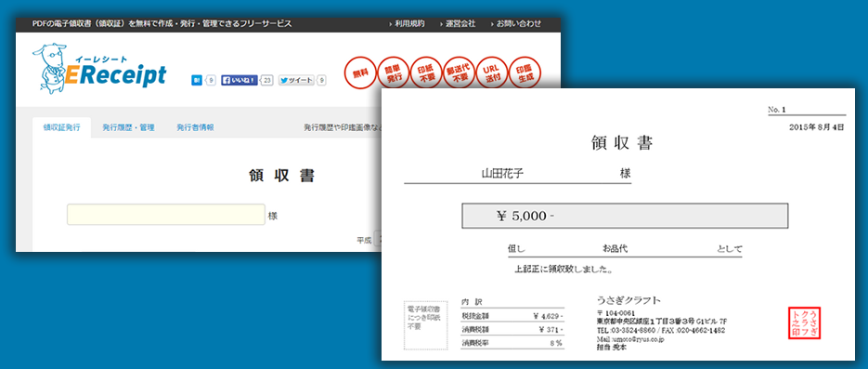Click the Facebook いいね! button
Screen dimensions: 868x369
[x=240, y=80]
